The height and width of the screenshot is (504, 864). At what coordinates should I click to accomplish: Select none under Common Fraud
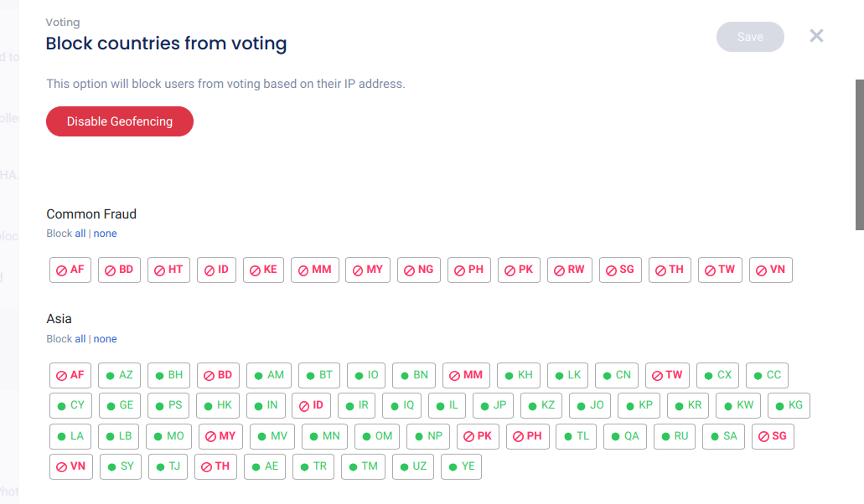coord(105,234)
